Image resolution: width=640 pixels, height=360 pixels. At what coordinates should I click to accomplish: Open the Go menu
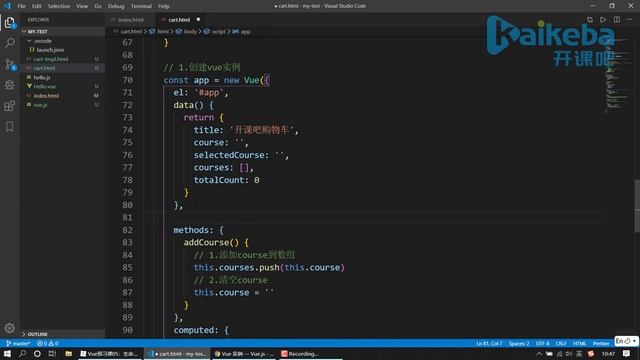pyautogui.click(x=98, y=6)
